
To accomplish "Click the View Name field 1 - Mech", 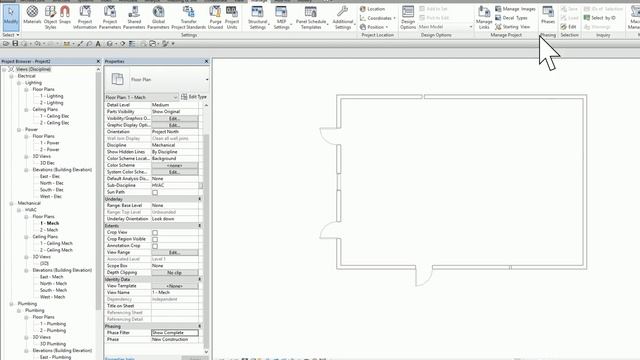I will (175, 293).
